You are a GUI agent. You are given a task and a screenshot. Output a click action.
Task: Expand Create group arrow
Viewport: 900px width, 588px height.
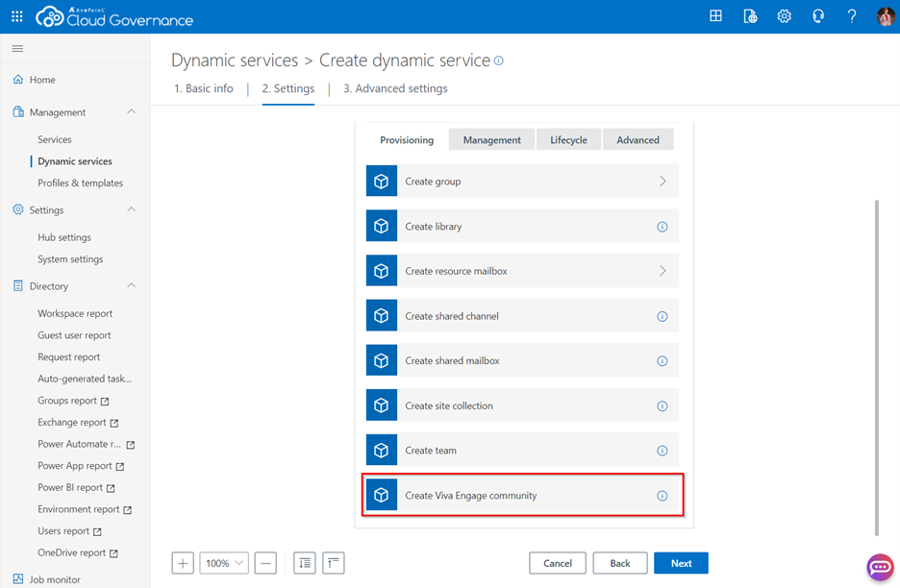pyautogui.click(x=662, y=182)
